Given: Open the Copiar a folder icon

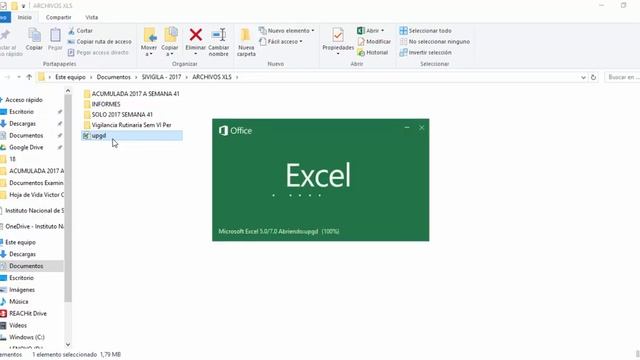Looking at the screenshot, I should 170,36.
